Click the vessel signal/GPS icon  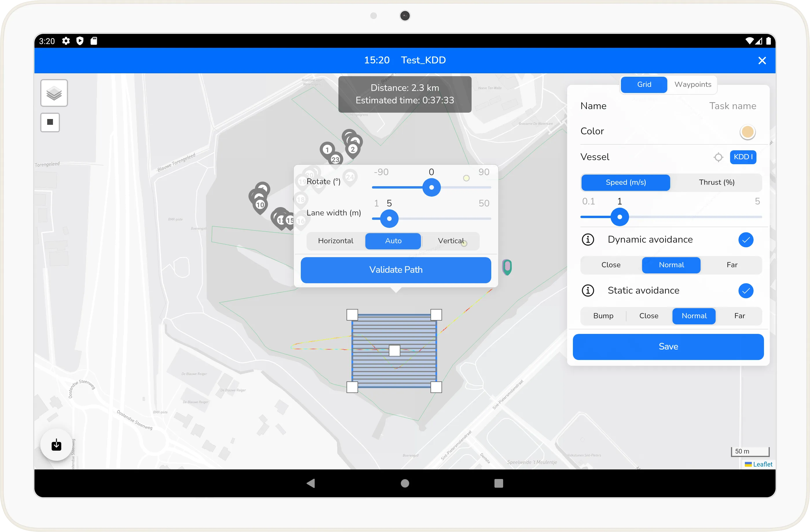(719, 157)
